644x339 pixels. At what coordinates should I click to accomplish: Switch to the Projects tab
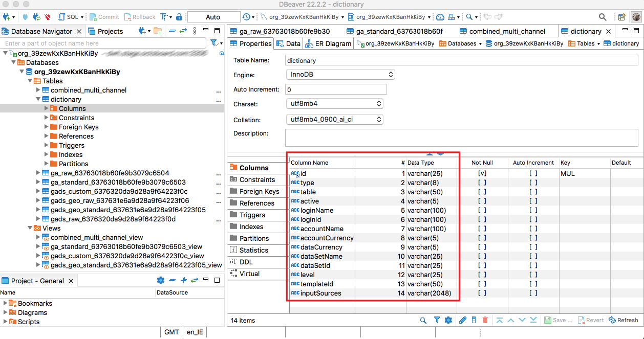(x=106, y=31)
